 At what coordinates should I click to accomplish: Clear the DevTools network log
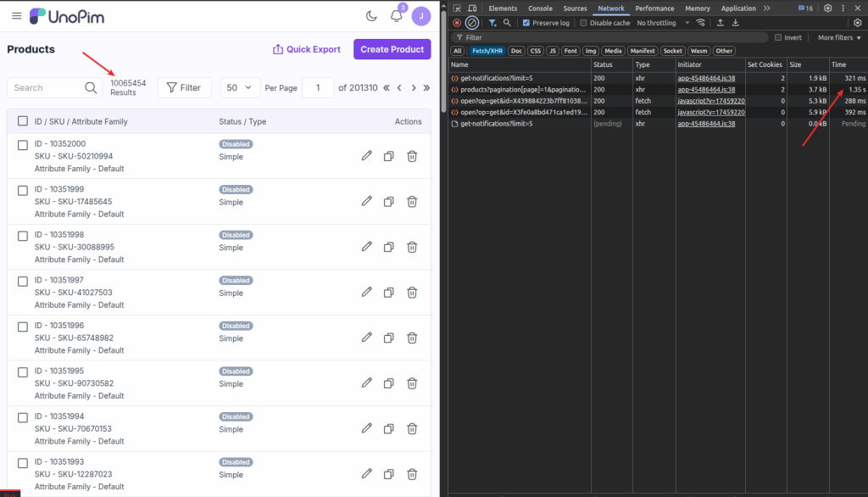click(x=471, y=23)
